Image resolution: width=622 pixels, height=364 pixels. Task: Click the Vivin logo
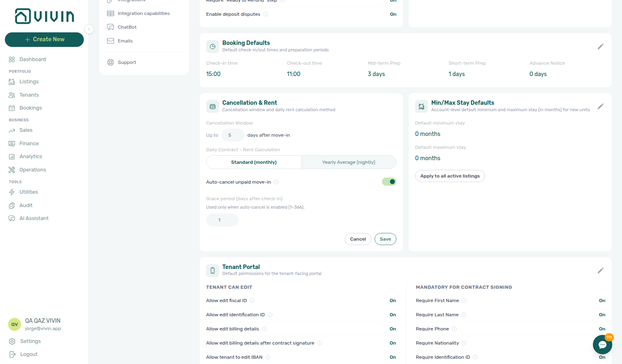45,16
